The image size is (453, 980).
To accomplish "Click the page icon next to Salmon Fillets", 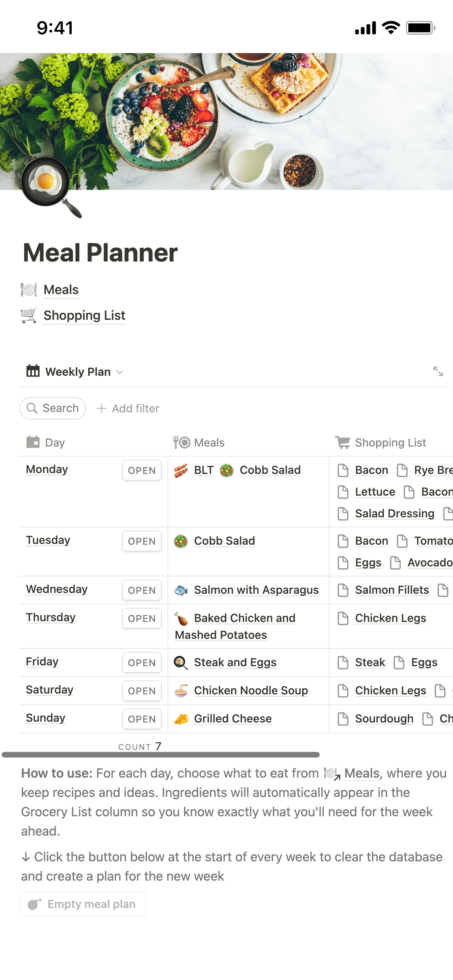I will [343, 590].
